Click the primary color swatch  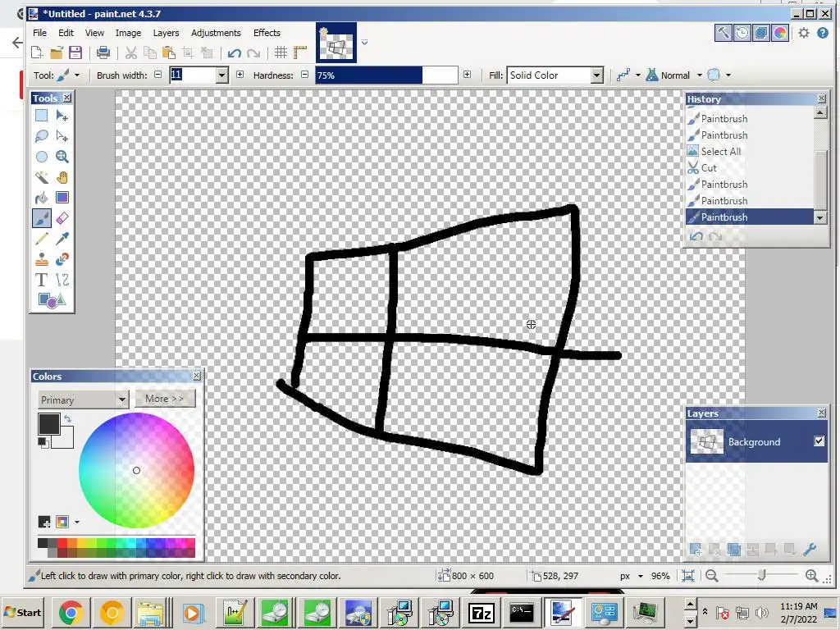(48, 424)
